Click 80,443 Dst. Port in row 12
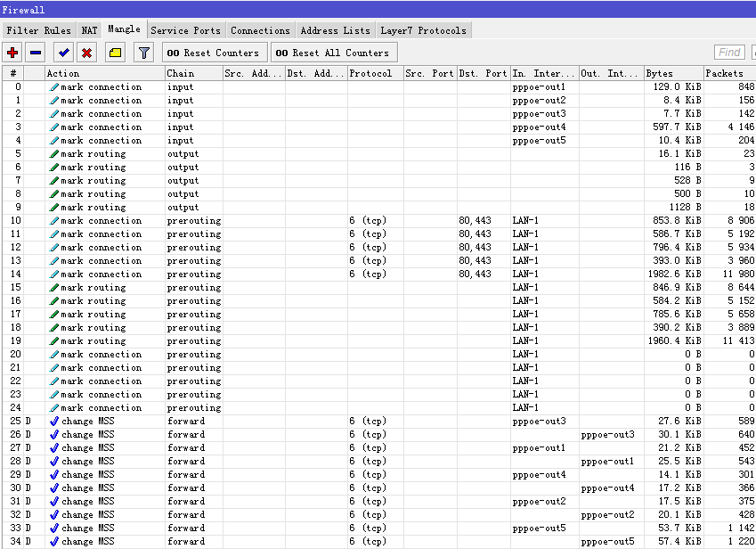Screen dimensions: 756x549 [475, 247]
